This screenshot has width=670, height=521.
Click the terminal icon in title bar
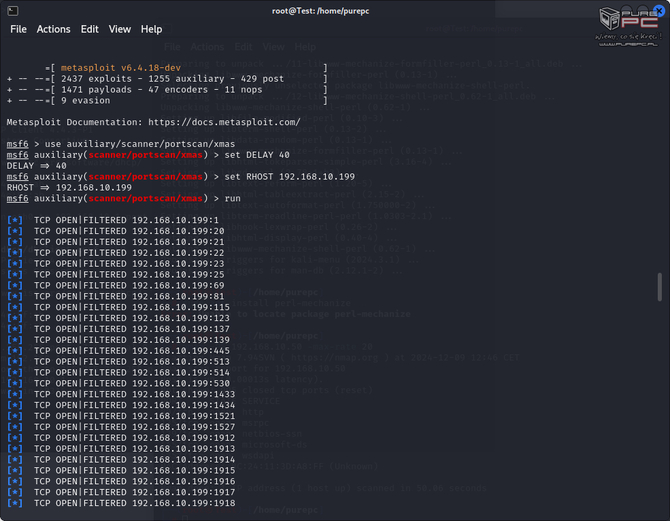click(13, 11)
